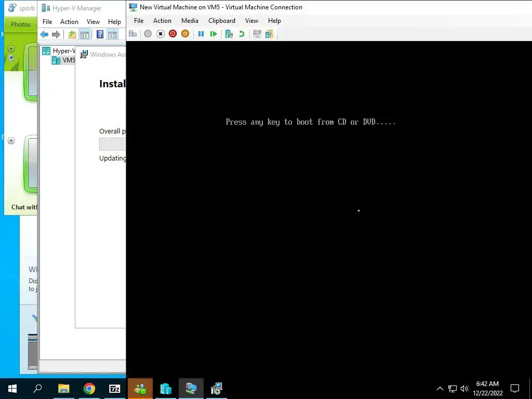Open File Explorer from taskbar
This screenshot has height=399, width=532.
[63, 389]
